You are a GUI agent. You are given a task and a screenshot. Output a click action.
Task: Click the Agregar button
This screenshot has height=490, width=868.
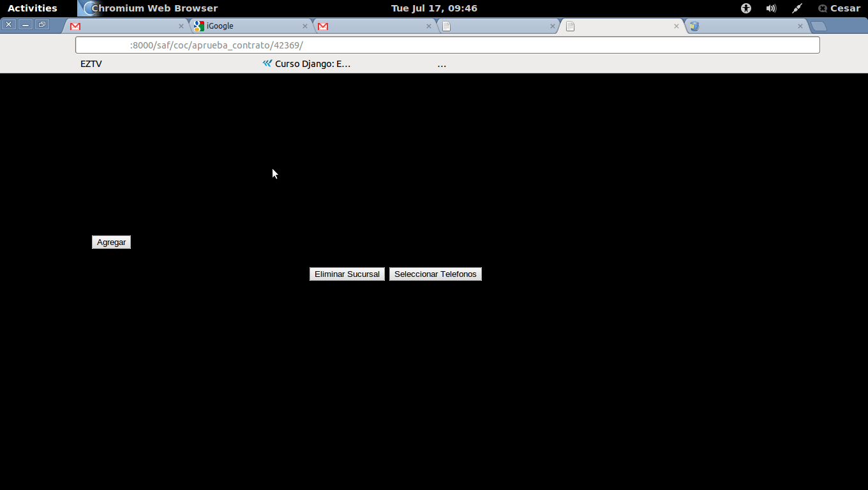(111, 242)
